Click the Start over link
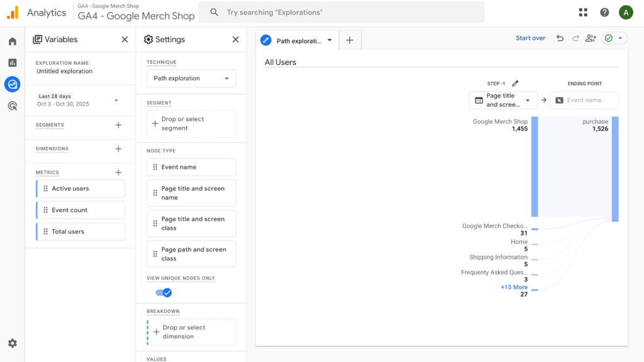Viewport: 644px width, 362px height. coord(530,38)
